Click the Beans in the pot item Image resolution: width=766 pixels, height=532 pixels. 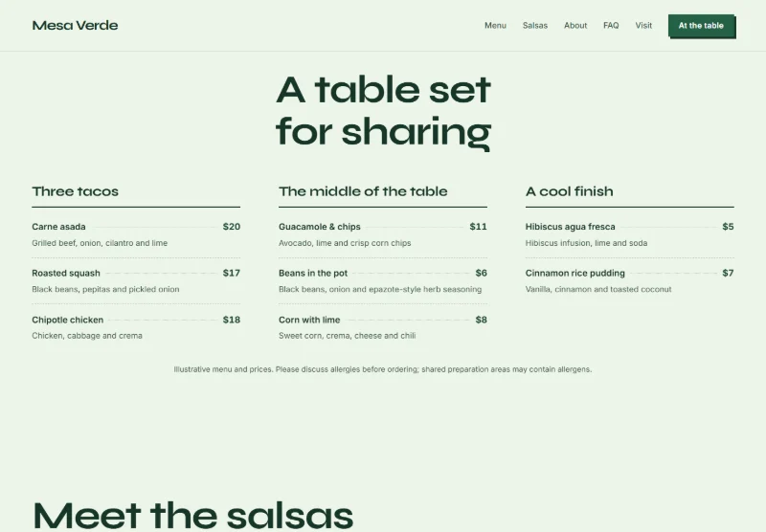[382, 280]
